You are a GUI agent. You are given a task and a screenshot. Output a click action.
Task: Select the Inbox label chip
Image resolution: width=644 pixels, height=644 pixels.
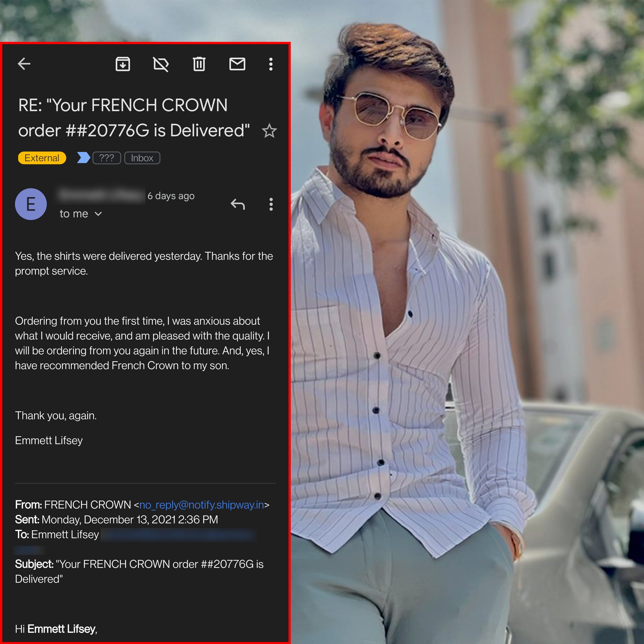[142, 158]
